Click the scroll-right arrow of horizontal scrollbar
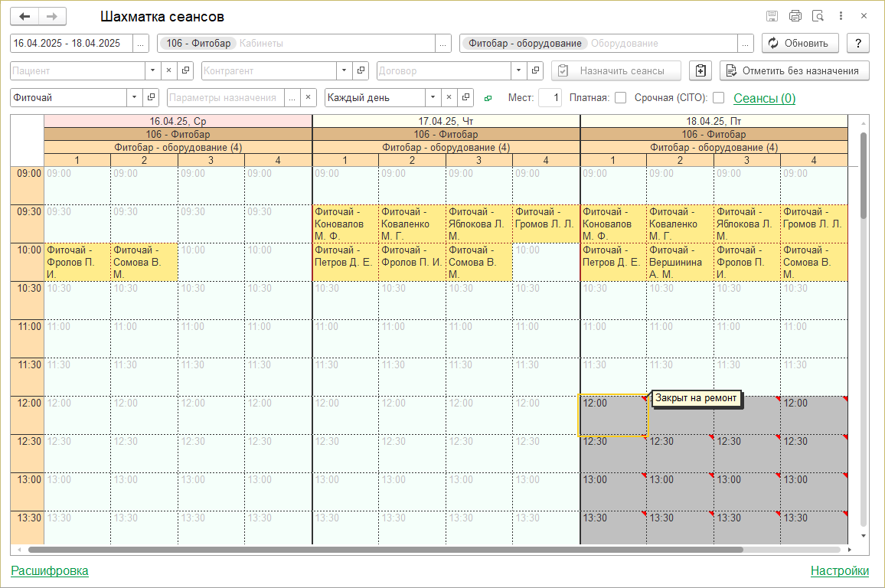This screenshot has width=885, height=588. pyautogui.click(x=850, y=550)
